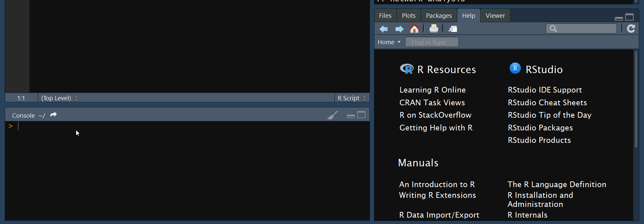Open RStudio Products link

coord(539,140)
